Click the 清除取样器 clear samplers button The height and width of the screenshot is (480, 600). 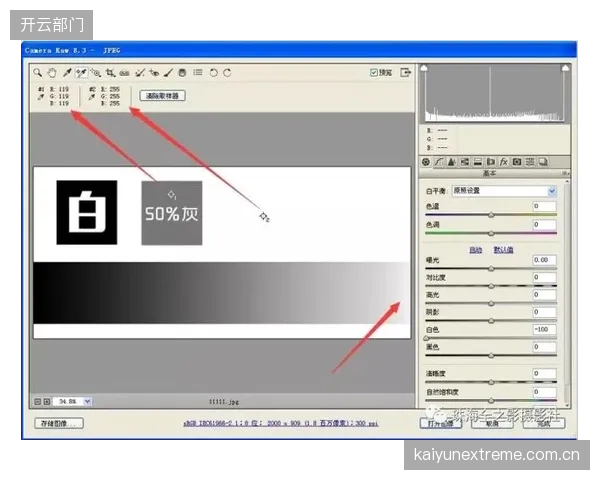tap(163, 96)
